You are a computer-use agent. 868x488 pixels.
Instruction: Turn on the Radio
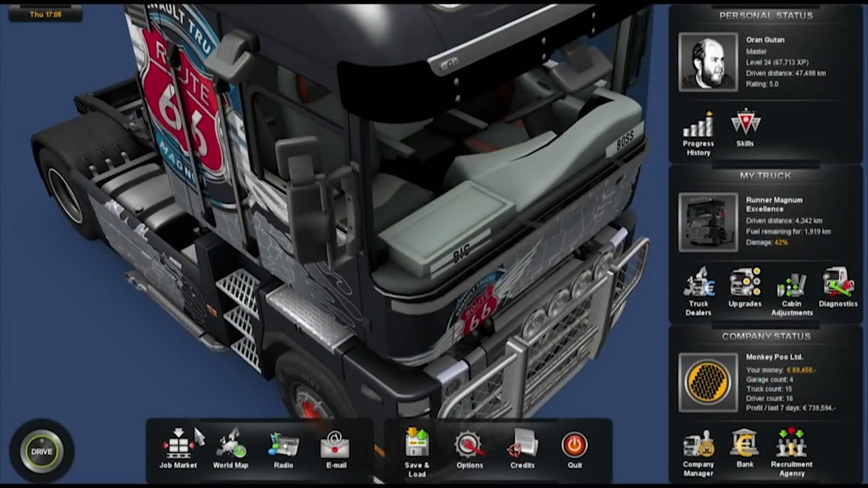[x=283, y=448]
